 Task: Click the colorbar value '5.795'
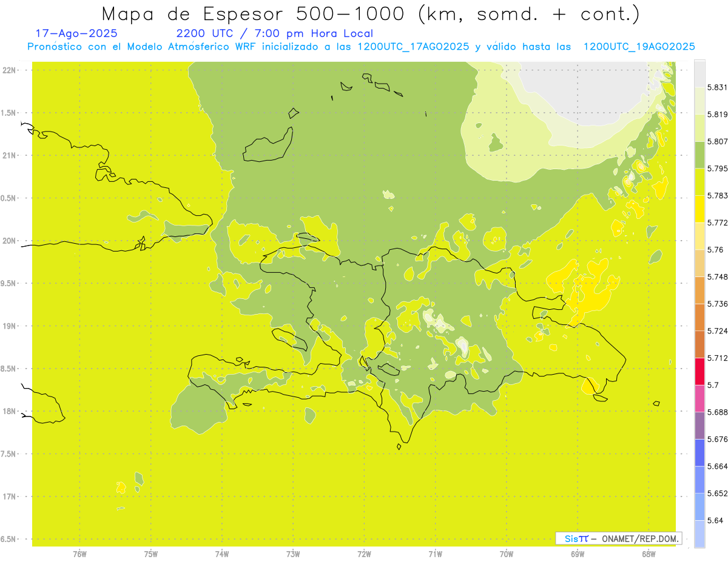pyautogui.click(x=717, y=169)
